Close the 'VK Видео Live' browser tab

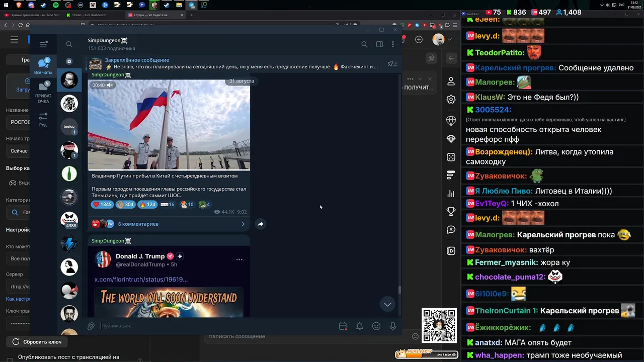pos(182,15)
